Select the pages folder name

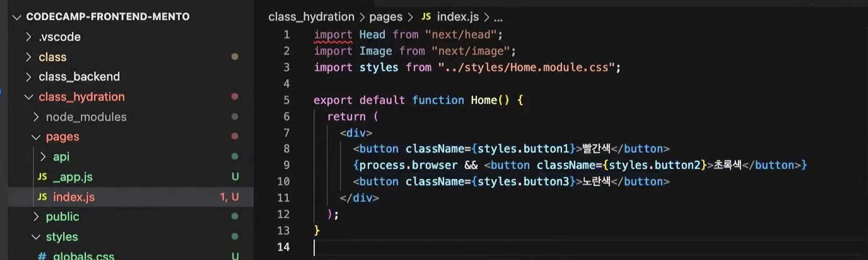(x=62, y=137)
